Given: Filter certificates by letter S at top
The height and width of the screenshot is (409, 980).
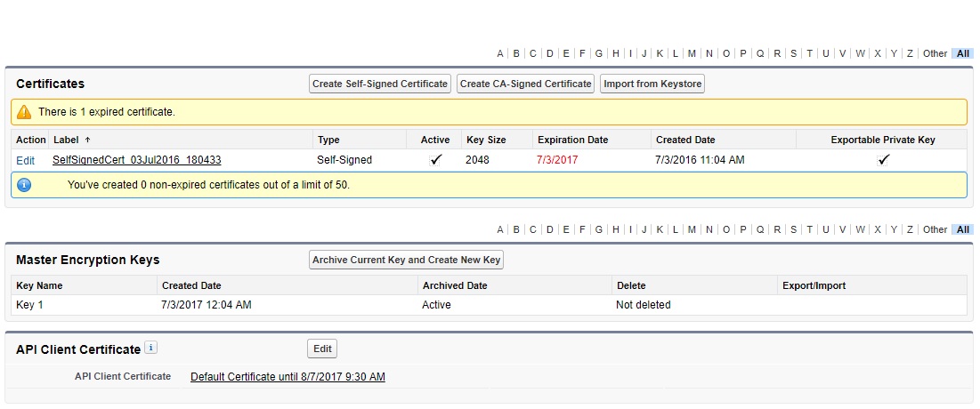Looking at the screenshot, I should [793, 53].
